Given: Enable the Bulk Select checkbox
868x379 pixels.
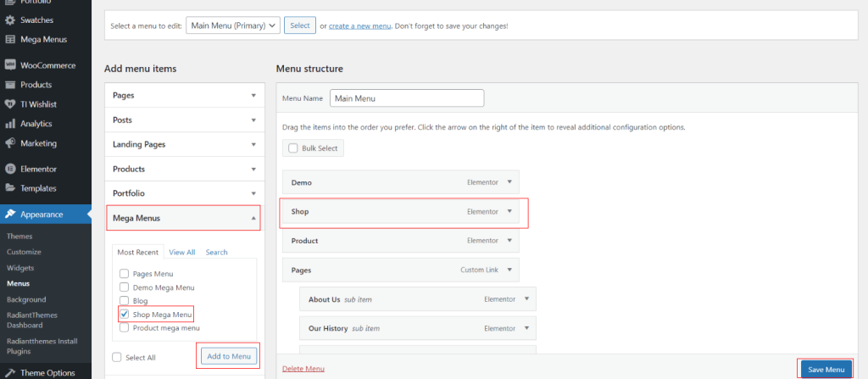Looking at the screenshot, I should pos(293,148).
